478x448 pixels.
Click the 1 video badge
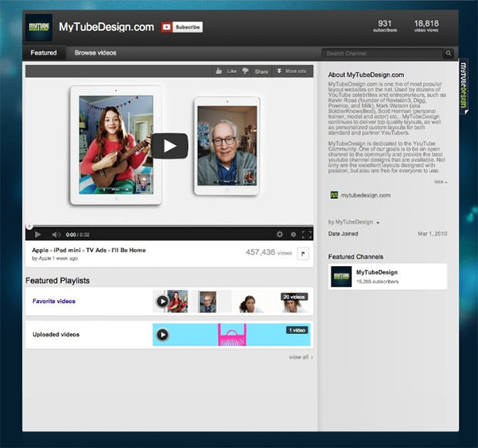coord(298,330)
